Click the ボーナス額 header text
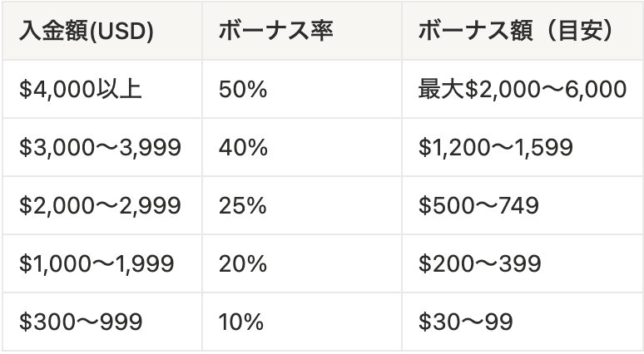The width and height of the screenshot is (644, 354). [476, 31]
